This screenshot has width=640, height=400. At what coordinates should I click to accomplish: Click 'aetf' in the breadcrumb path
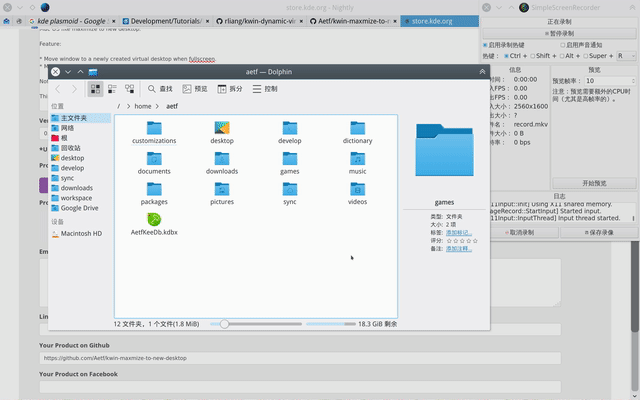[x=172, y=106]
